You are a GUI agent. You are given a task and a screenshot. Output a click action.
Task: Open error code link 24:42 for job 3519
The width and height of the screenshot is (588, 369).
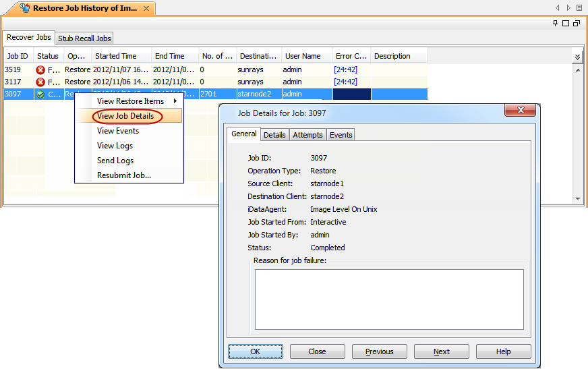point(345,69)
